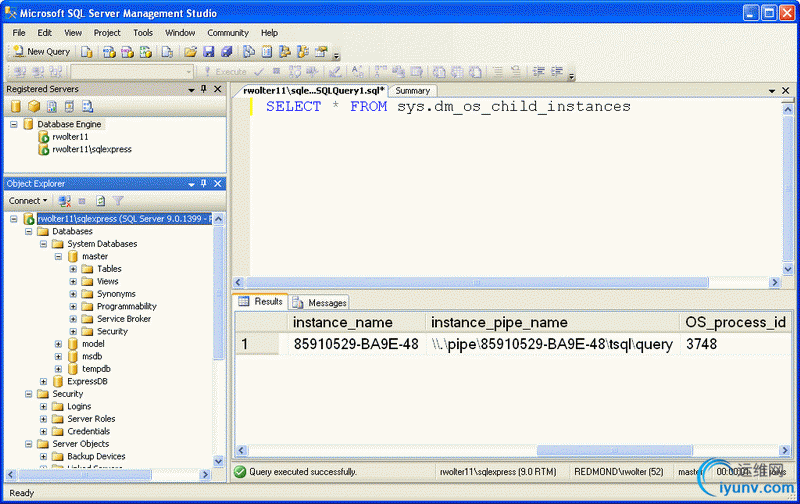The width and height of the screenshot is (800, 504).
Task: Toggle auto-hide pin on Registered Servers panel
Action: coord(204,89)
